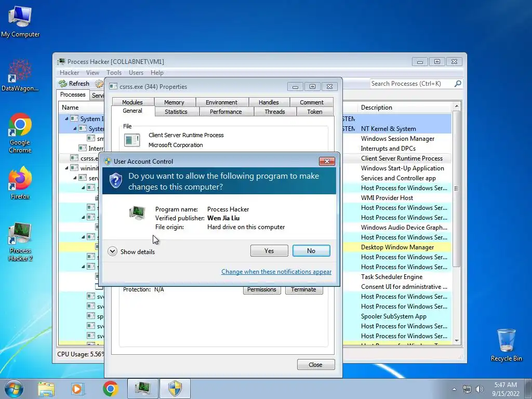532x399 pixels.
Task: Switch to Token tab in Properties
Action: tap(315, 112)
